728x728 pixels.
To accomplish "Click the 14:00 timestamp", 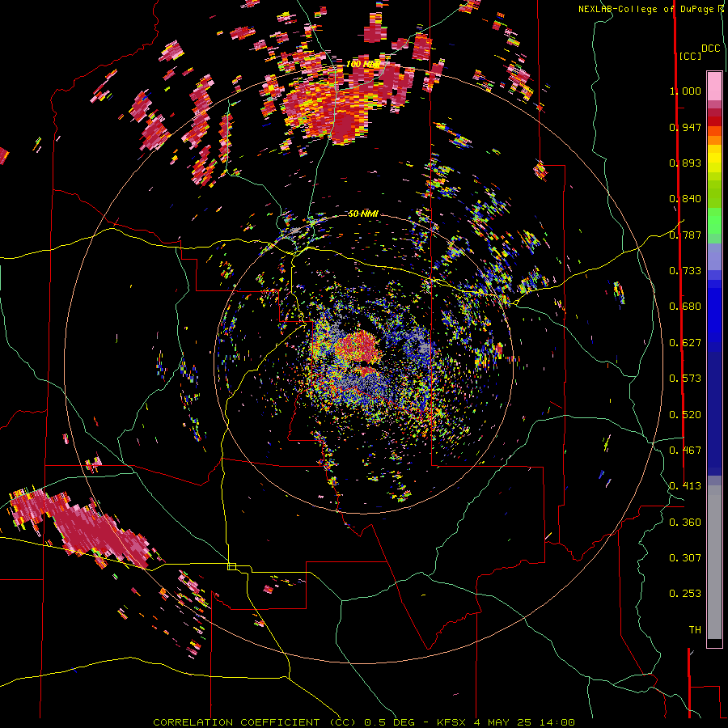I will point(557,722).
